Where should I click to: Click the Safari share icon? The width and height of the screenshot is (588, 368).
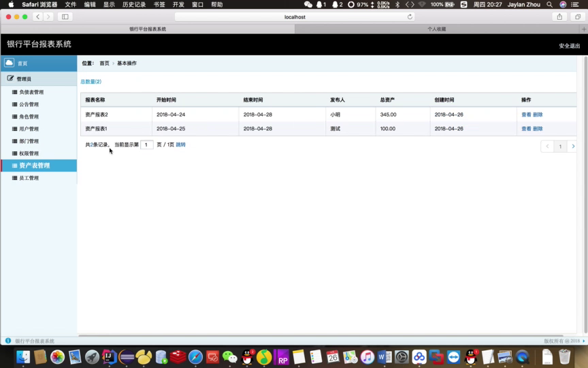(x=559, y=16)
